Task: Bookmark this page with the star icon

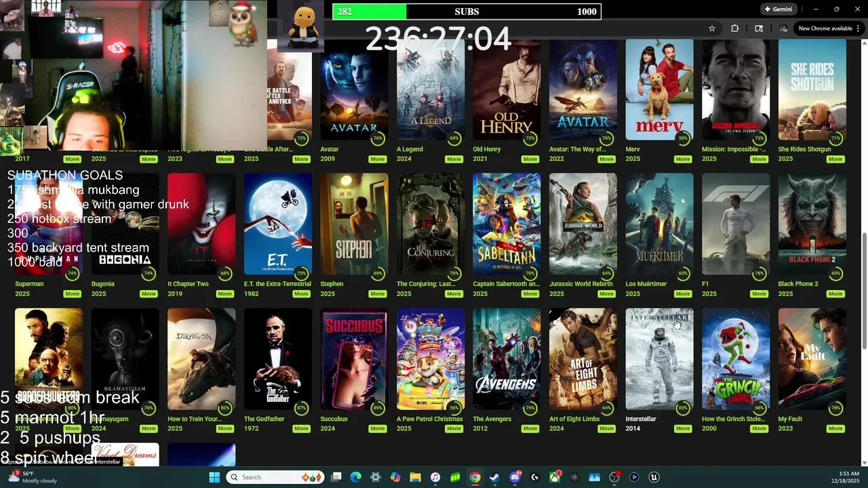Action: tap(712, 28)
